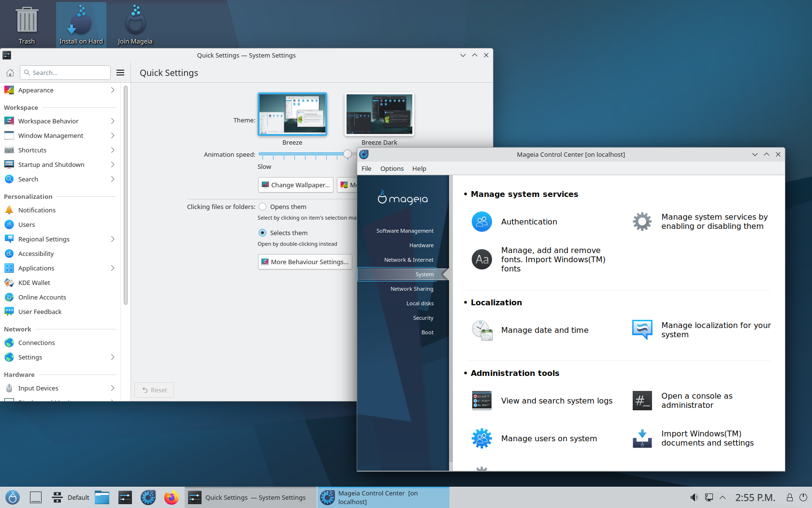This screenshot has width=812, height=508.
Task: Switch to the Security section
Action: pyautogui.click(x=423, y=318)
